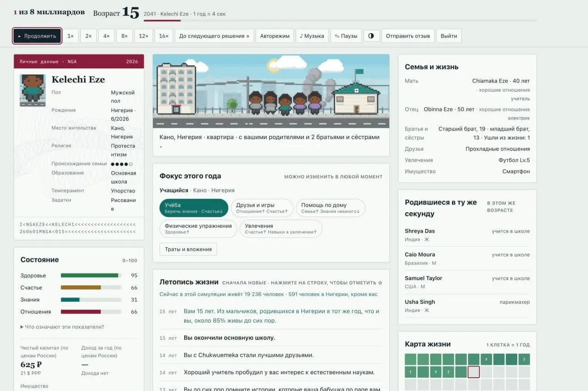Viewport: 588px width, 391px height.
Task: Open Samuel Taylor in same-second births
Action: [467, 282]
